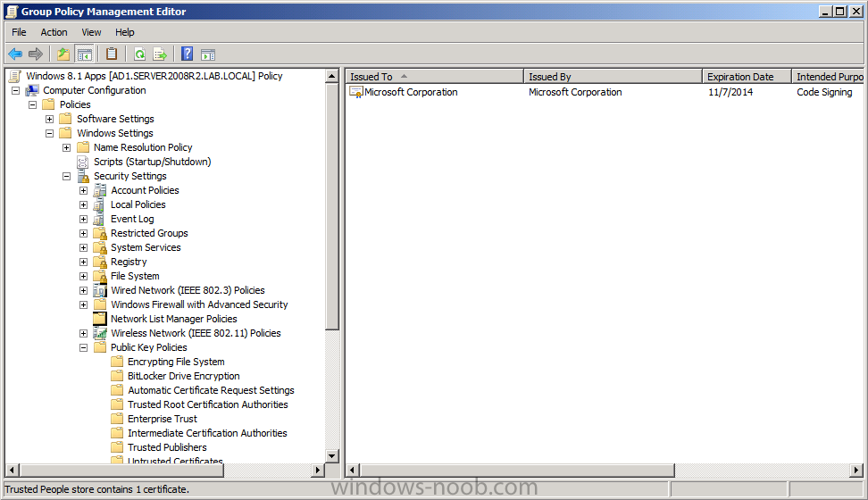Select Trusted Publishers in the tree
The width and height of the screenshot is (868, 500).
167,447
